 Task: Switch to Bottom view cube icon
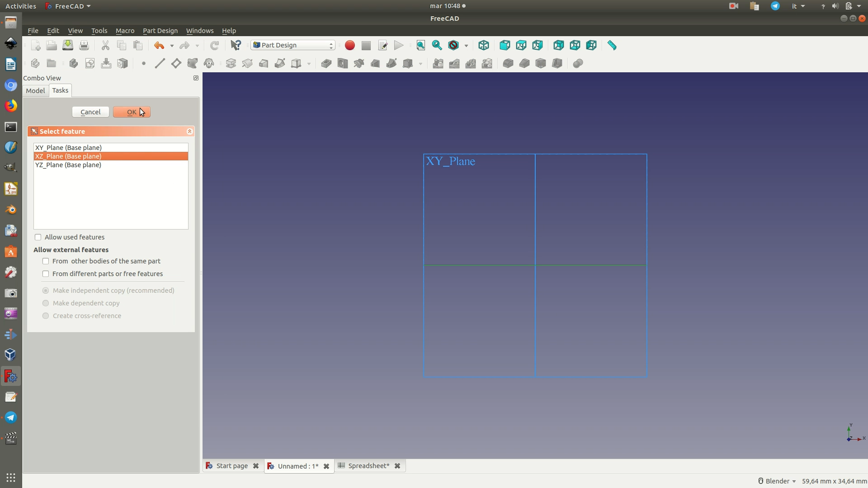tap(575, 45)
